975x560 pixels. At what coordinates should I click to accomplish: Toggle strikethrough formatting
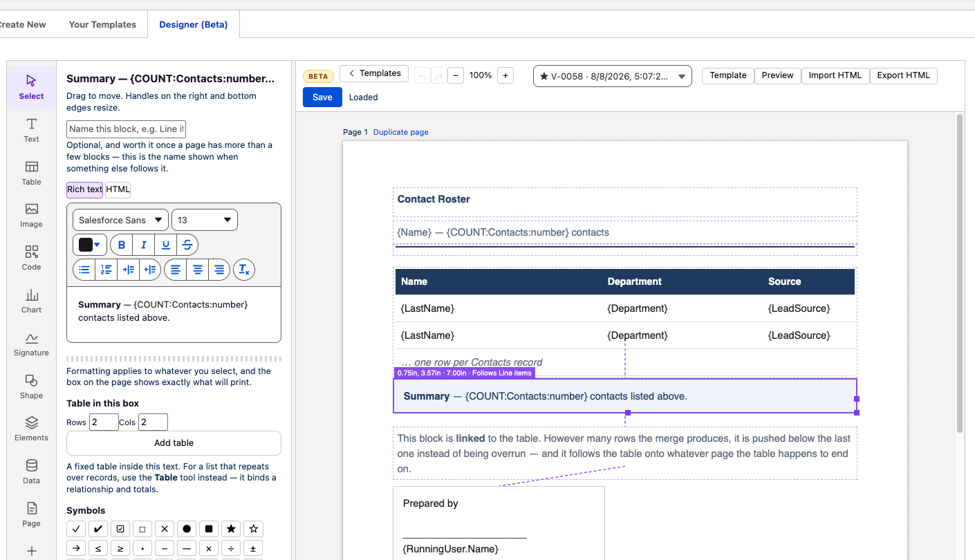click(x=187, y=245)
